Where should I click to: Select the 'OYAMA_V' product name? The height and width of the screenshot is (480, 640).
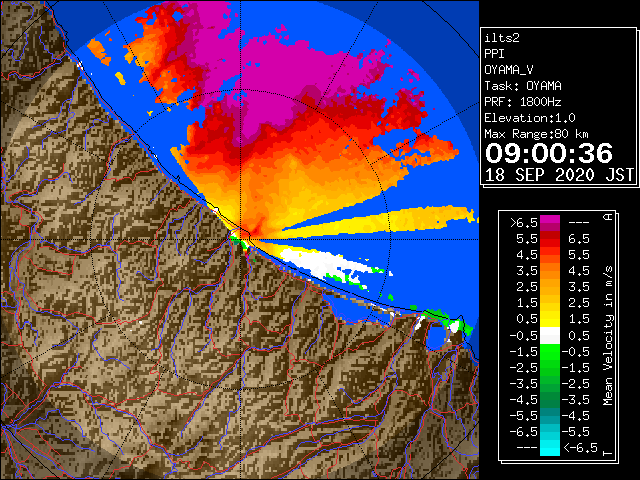(x=509, y=70)
